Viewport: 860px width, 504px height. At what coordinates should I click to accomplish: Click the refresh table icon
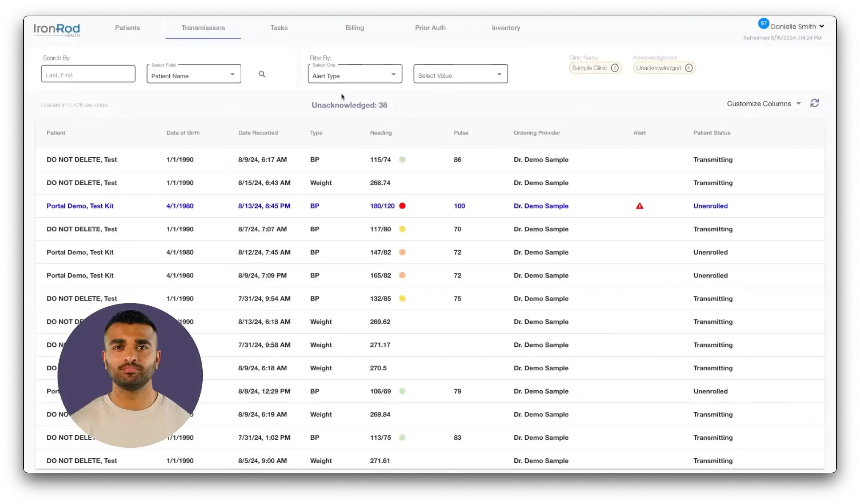814,103
